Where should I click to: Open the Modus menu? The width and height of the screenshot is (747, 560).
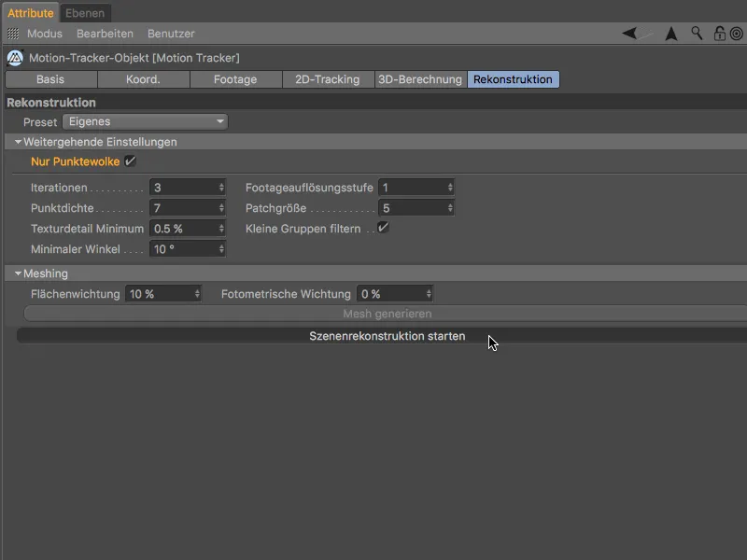click(x=45, y=34)
